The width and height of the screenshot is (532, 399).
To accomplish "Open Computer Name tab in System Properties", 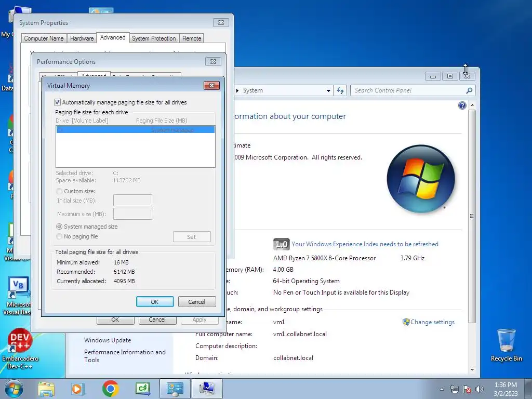I will coord(44,38).
